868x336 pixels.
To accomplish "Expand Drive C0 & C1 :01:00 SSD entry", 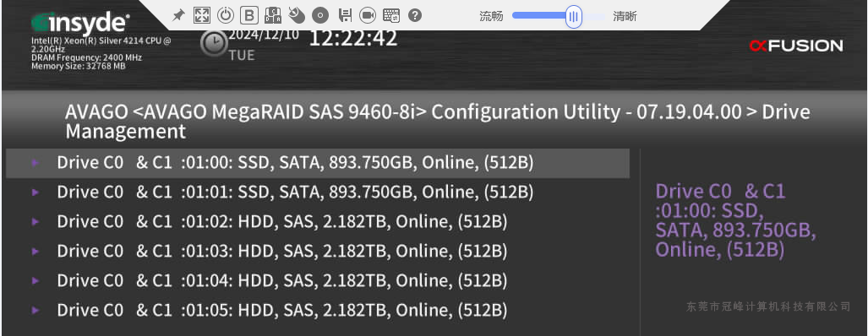I will click(317, 163).
